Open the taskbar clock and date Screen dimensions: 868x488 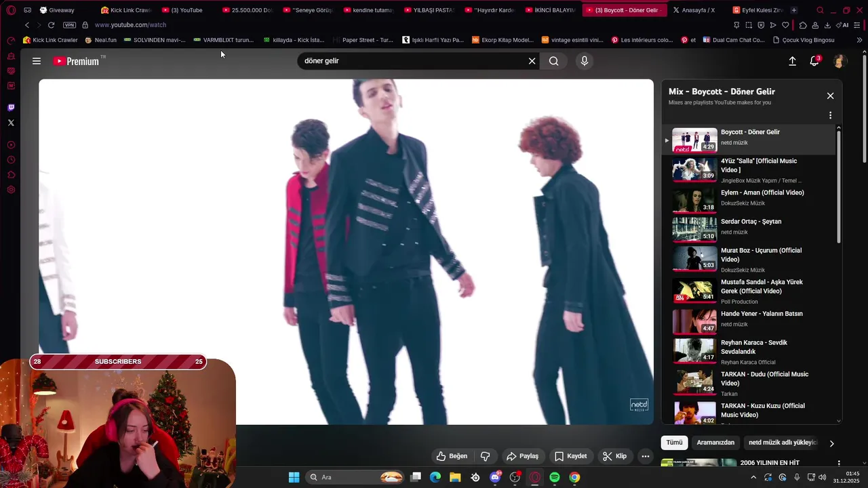point(846,477)
